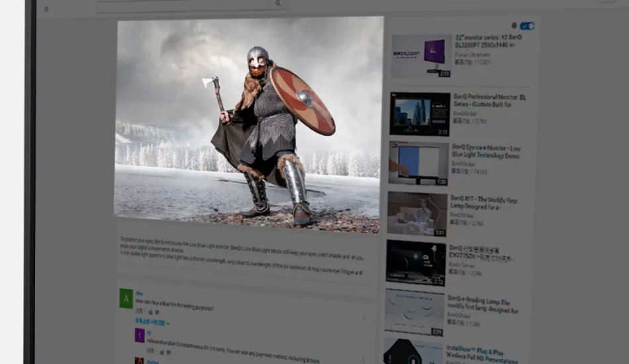The image size is (629, 364).
Task: Click inside the search input field
Action: 185,7
